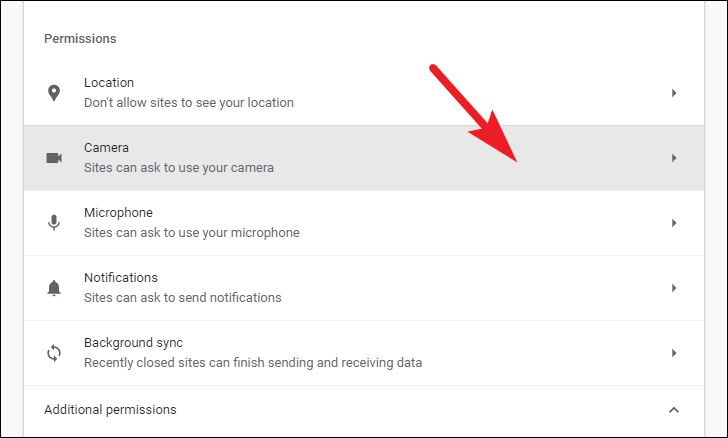
Task: Collapse Additional permissions with the chevron
Action: [x=674, y=410]
